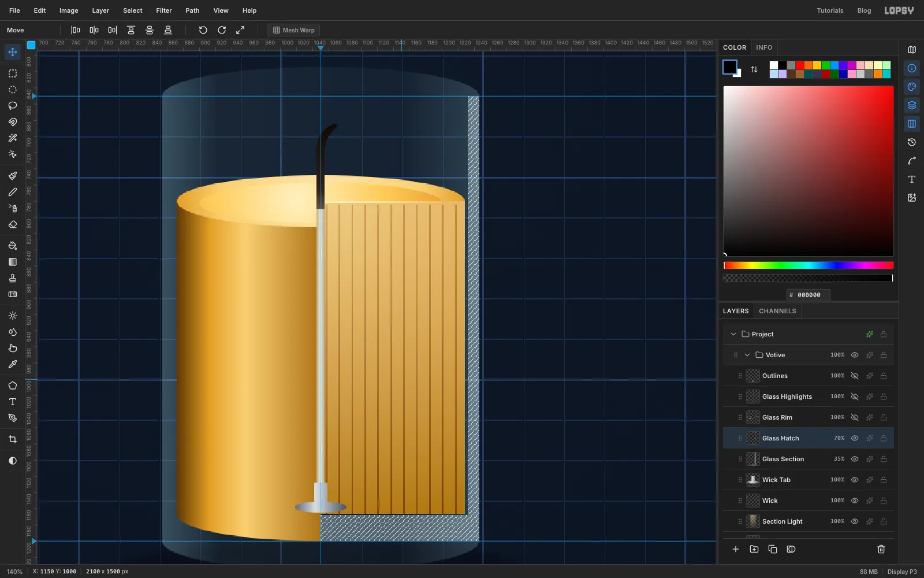
Task: Select the Crop tool
Action: point(13,439)
